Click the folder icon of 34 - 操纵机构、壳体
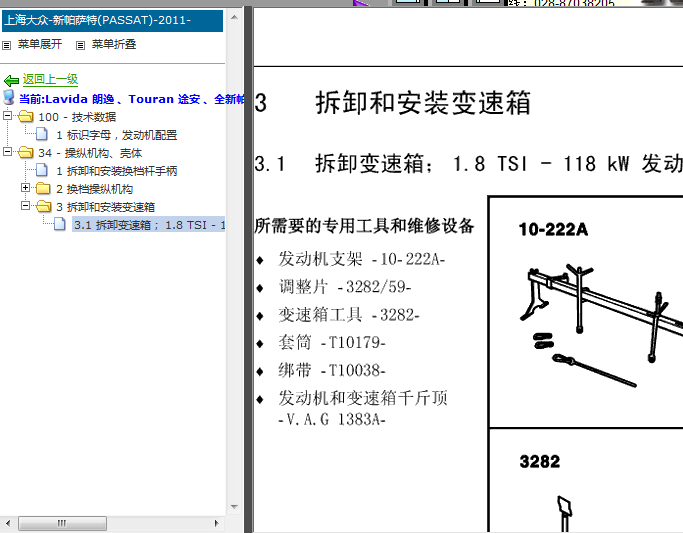Image resolution: width=683 pixels, height=533 pixels. pos(26,152)
